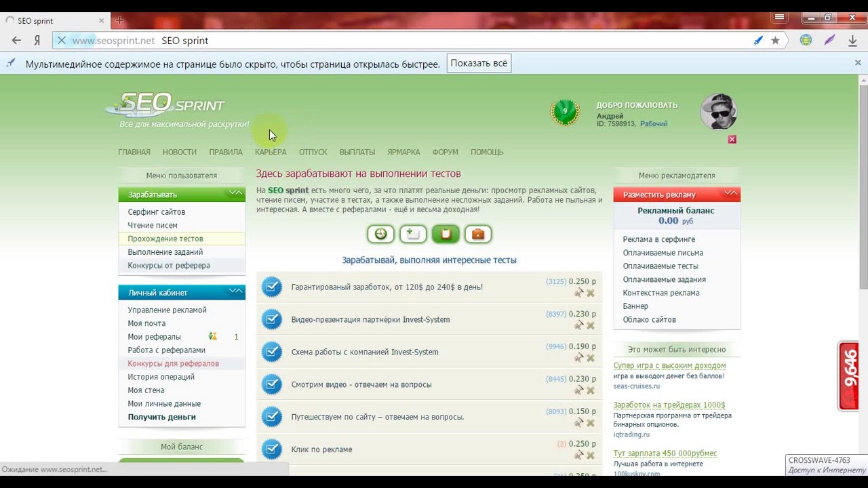Image resolution: width=868 pixels, height=488 pixels.
Task: Open the 'ВЫПЛАТЫ' menu item
Action: [357, 152]
